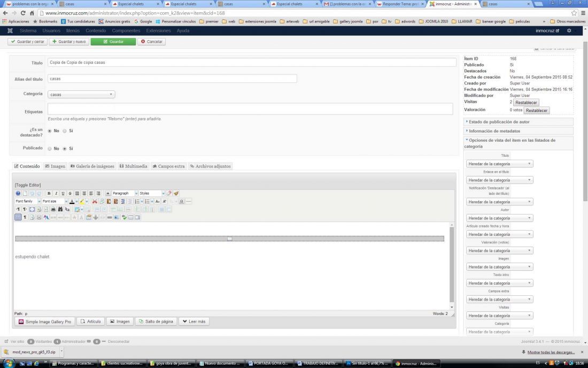588x368 pixels.
Task: Click the settings gear in Joomla header
Action: click(x=569, y=30)
